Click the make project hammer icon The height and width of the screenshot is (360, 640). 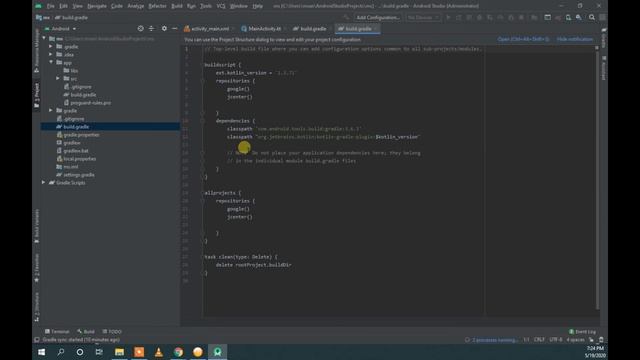click(347, 18)
